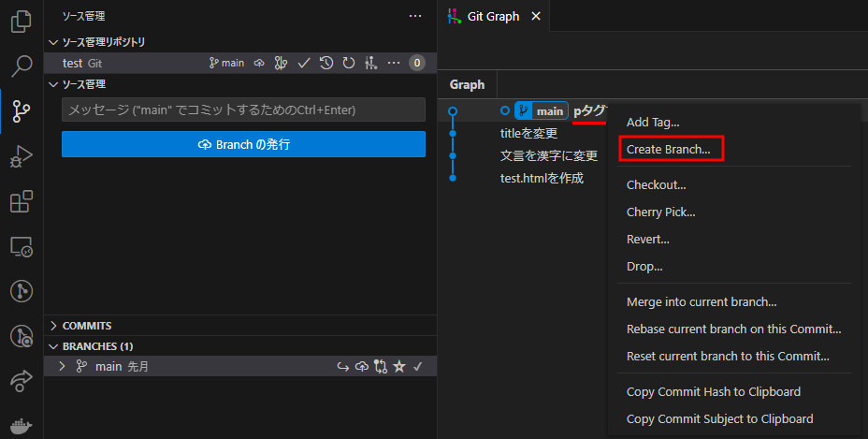Select the 文言を漢字に変更 commit row
This screenshot has width=868, height=439.
click(x=549, y=155)
